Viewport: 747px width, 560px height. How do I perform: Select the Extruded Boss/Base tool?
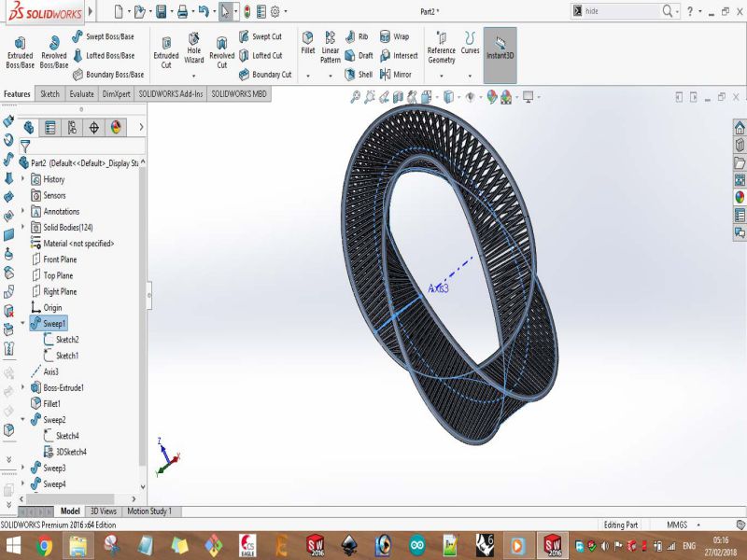click(x=20, y=53)
